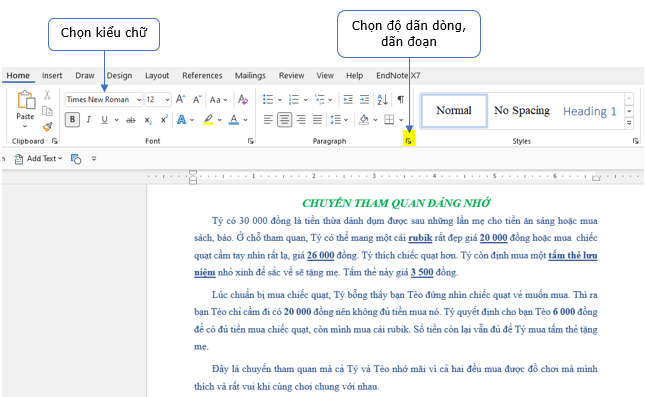This screenshot has width=646, height=397.
Task: Insert a numbered list
Action: click(x=293, y=99)
